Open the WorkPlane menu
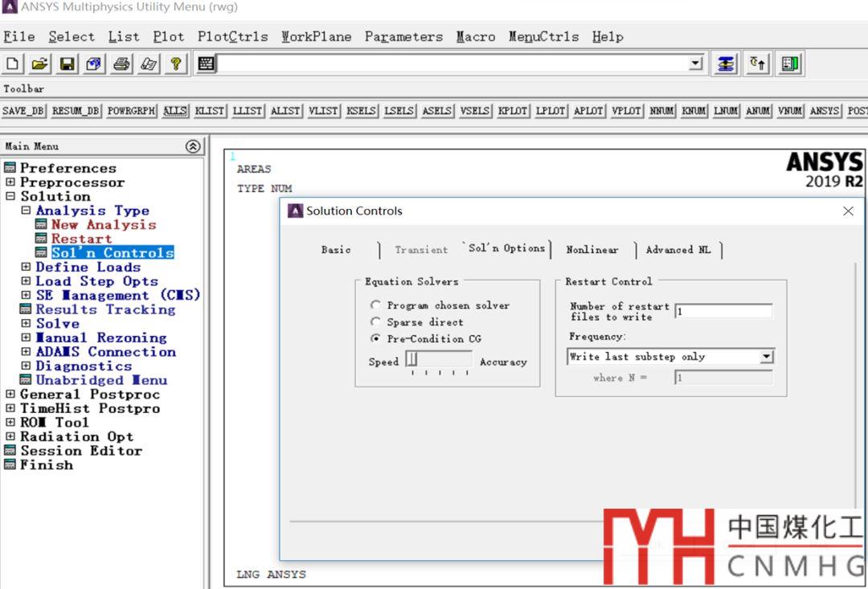The image size is (868, 589). 316,37
